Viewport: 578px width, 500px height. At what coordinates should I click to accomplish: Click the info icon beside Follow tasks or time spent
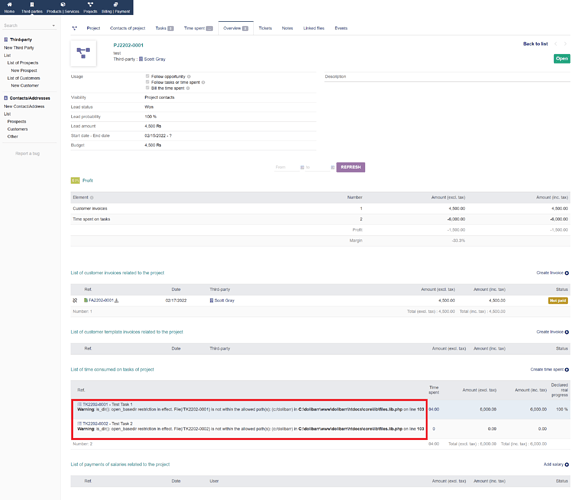(203, 83)
